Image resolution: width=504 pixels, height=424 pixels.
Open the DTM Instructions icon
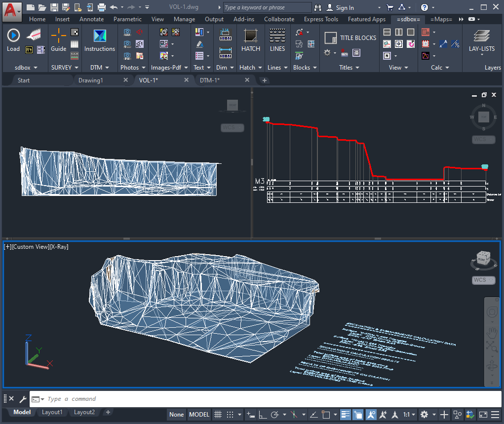(x=100, y=36)
